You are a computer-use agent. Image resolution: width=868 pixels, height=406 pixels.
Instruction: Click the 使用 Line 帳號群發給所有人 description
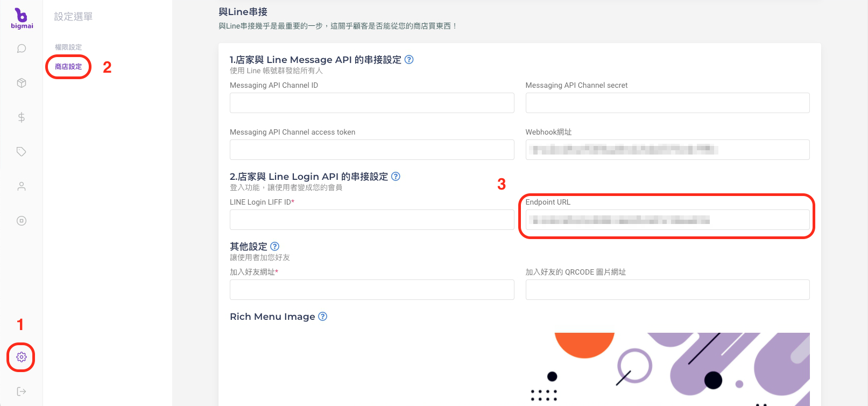tap(276, 71)
